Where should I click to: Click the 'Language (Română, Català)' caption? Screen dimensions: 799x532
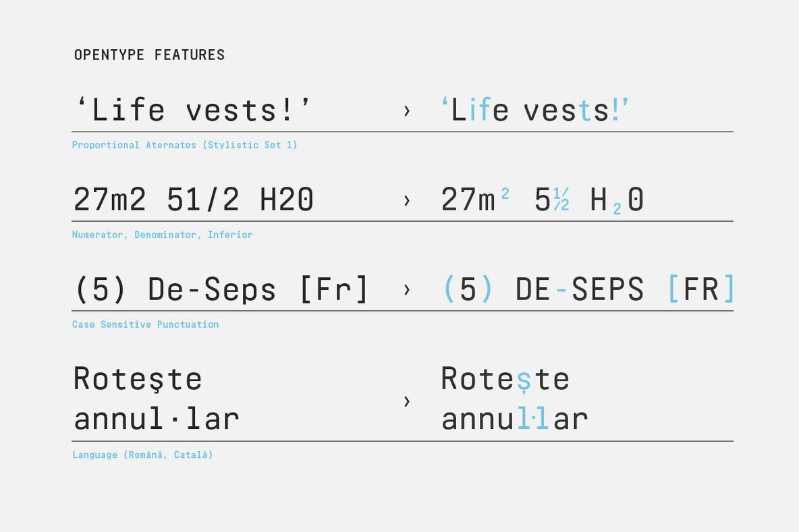[142, 455]
